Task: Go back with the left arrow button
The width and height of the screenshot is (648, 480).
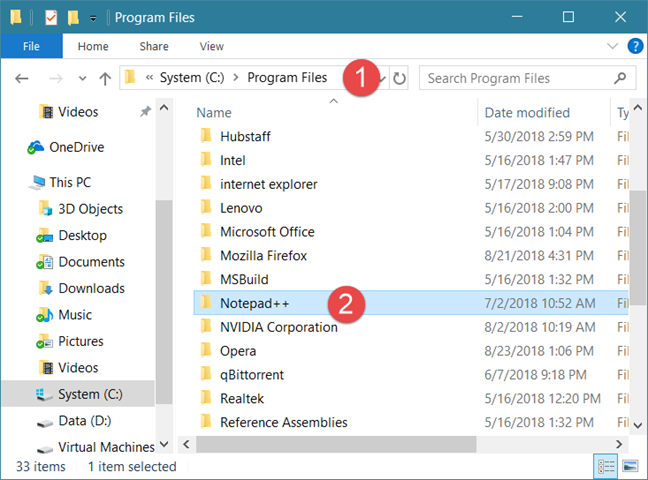Action: pyautogui.click(x=22, y=78)
